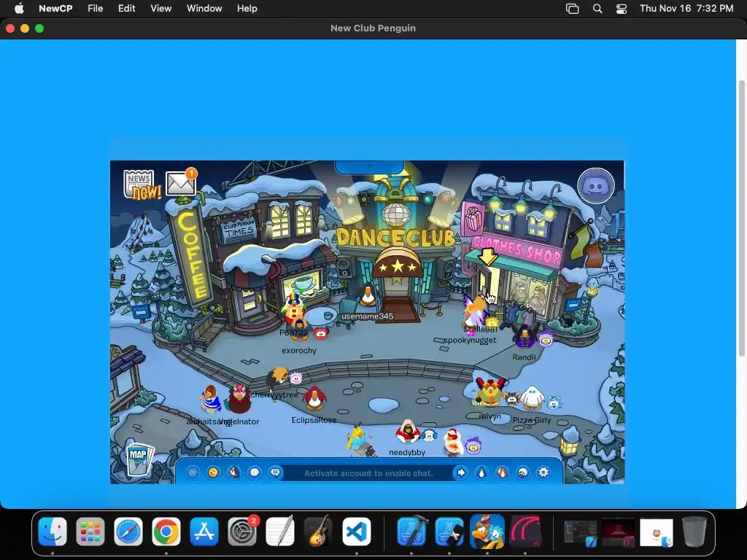
Task: Launch Google Chrome from the Dock
Action: pyautogui.click(x=166, y=532)
